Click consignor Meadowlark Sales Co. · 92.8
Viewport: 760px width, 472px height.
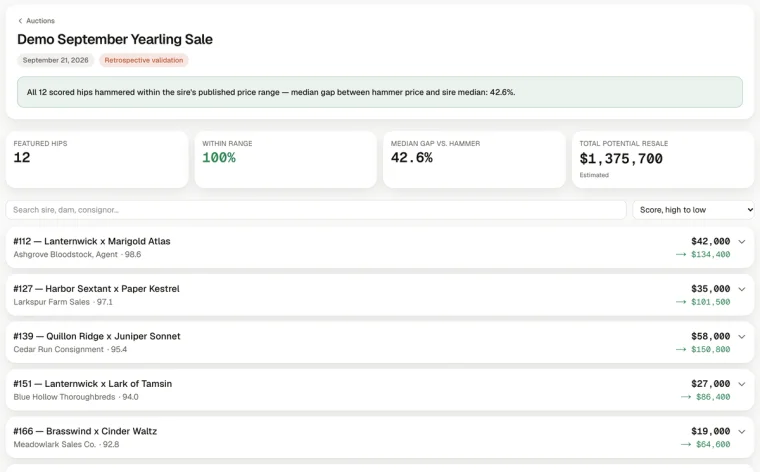point(66,444)
